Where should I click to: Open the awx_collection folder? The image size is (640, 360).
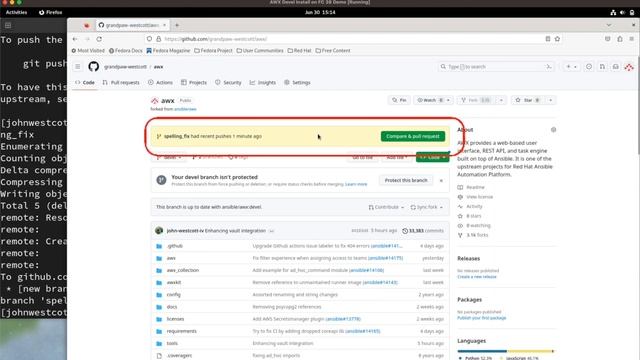click(x=183, y=270)
